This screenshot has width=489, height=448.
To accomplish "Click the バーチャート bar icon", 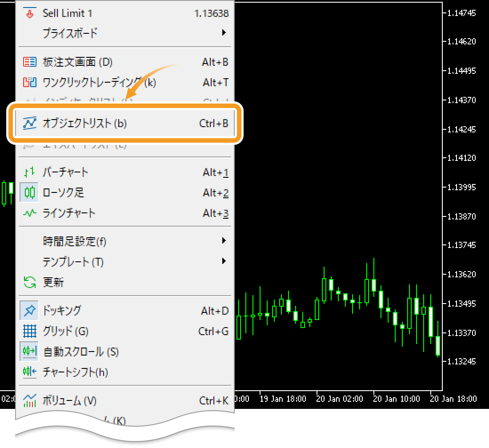I will 30,172.
